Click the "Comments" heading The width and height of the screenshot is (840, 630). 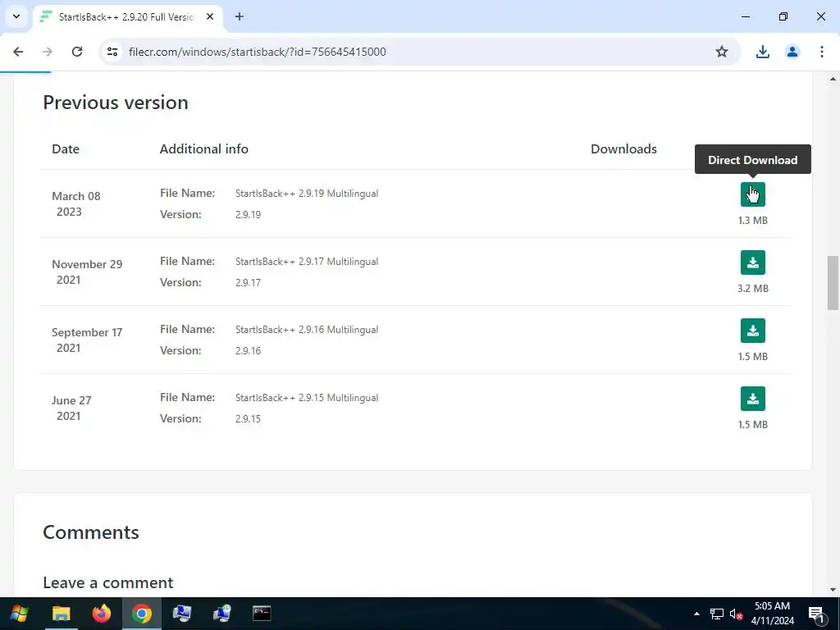click(x=91, y=532)
